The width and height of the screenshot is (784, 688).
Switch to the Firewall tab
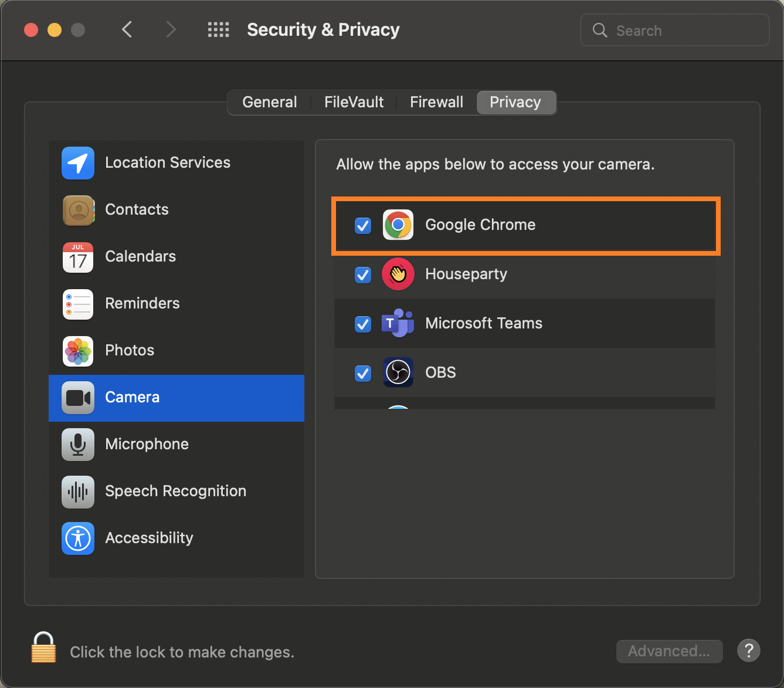437,103
